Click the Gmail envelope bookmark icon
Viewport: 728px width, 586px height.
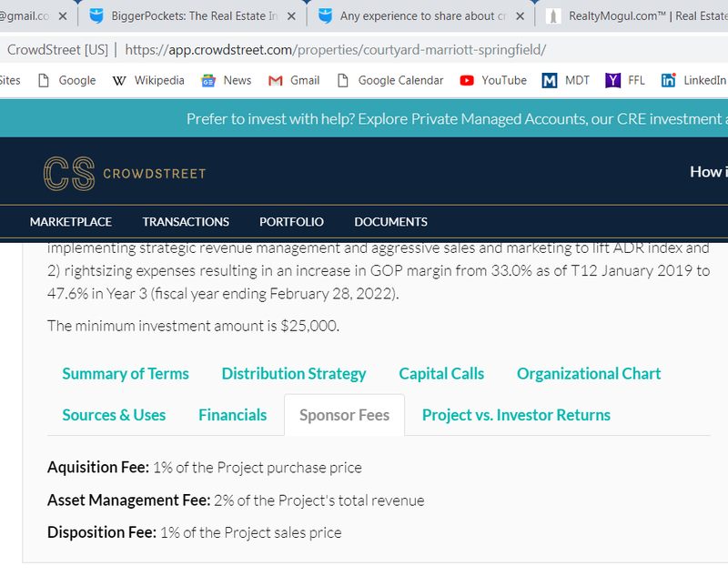coord(276,81)
